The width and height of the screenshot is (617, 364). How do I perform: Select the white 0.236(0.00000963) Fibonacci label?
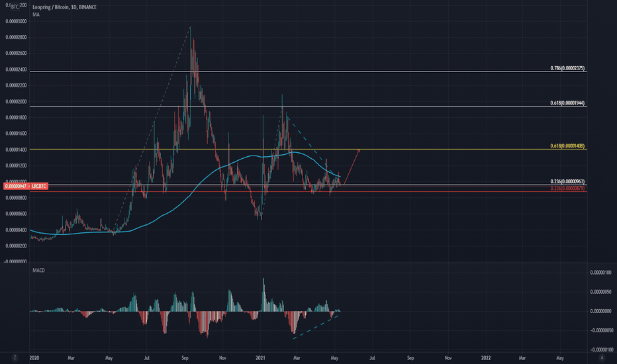point(567,182)
